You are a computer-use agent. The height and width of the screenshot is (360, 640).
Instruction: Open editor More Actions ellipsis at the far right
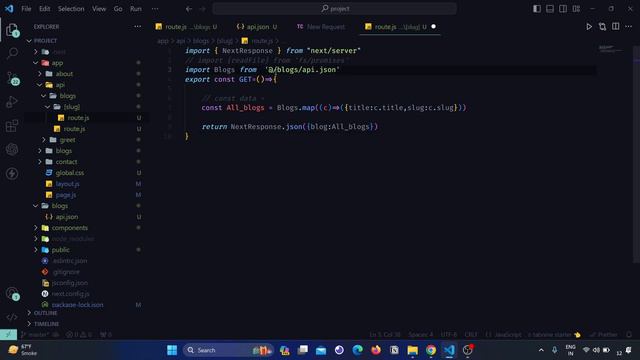628,27
